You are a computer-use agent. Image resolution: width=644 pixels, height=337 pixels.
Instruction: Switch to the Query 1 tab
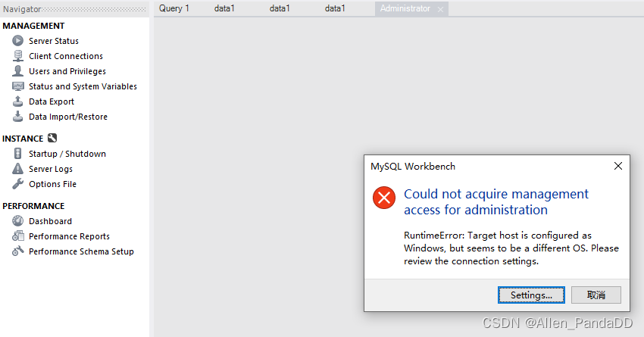[174, 8]
